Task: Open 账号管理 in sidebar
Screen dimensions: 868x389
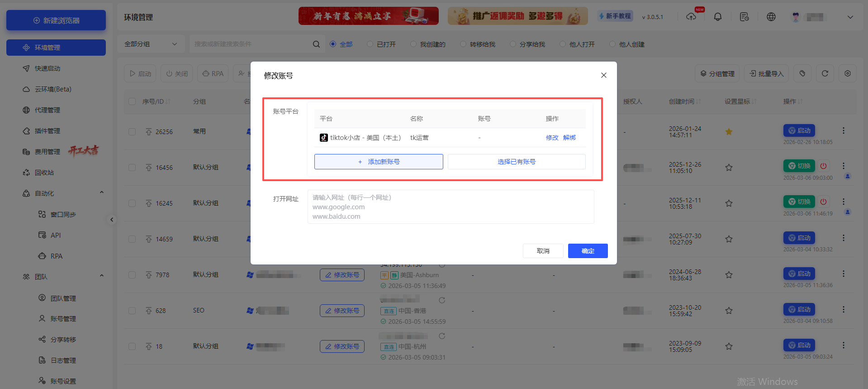Action: point(63,318)
